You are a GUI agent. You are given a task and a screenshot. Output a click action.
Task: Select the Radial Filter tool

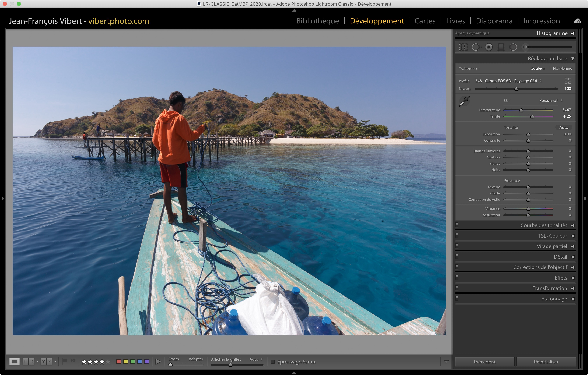tap(513, 47)
